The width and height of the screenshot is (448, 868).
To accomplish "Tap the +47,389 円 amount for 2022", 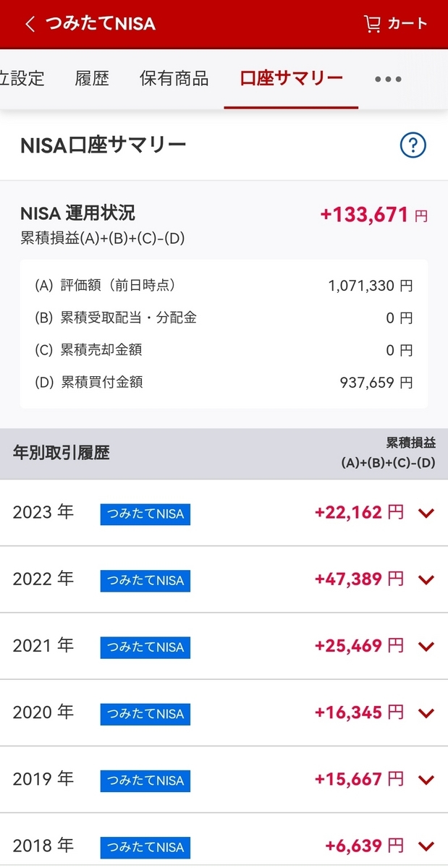I will [359, 579].
